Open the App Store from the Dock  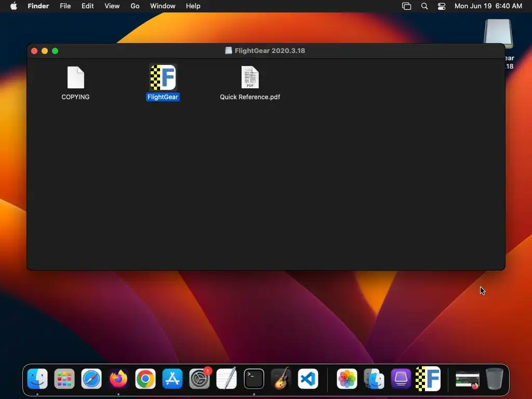click(x=172, y=379)
